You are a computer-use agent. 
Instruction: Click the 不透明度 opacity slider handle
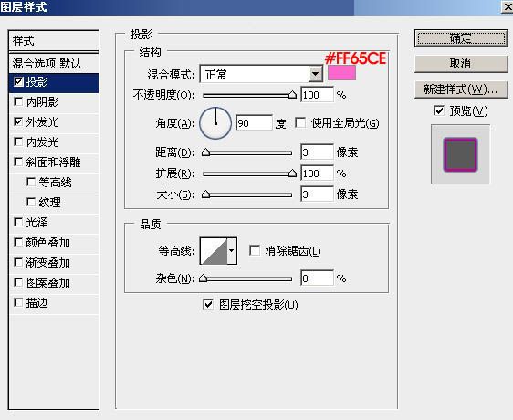(292, 95)
